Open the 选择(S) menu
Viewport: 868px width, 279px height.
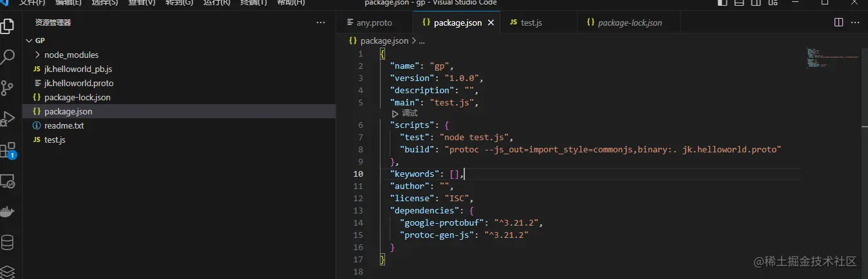coord(105,3)
